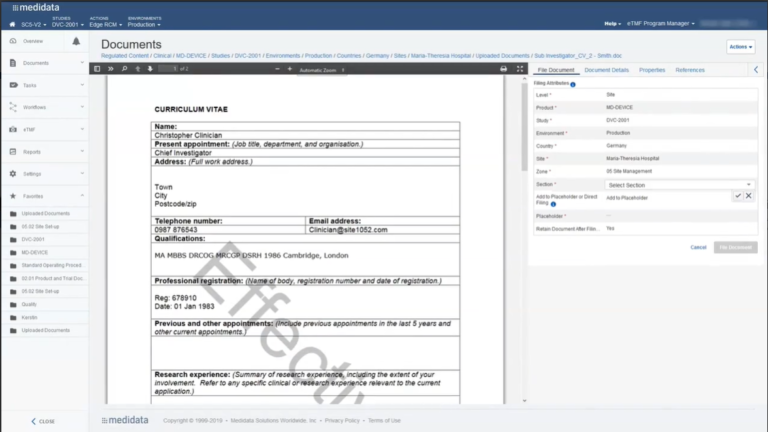768x432 pixels.
Task: Click the Cancel link
Action: (x=698, y=247)
